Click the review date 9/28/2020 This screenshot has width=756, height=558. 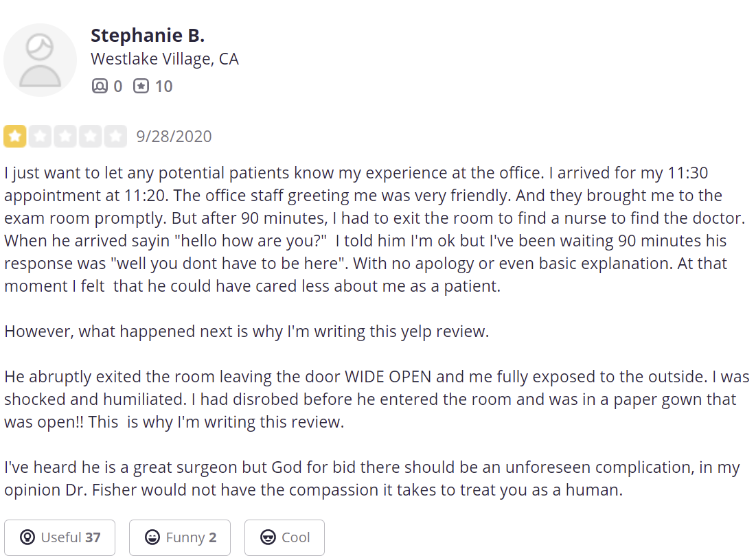174,137
